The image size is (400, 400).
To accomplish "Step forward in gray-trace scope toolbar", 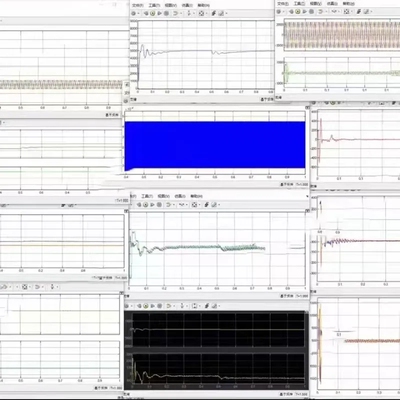I will coord(159,13).
